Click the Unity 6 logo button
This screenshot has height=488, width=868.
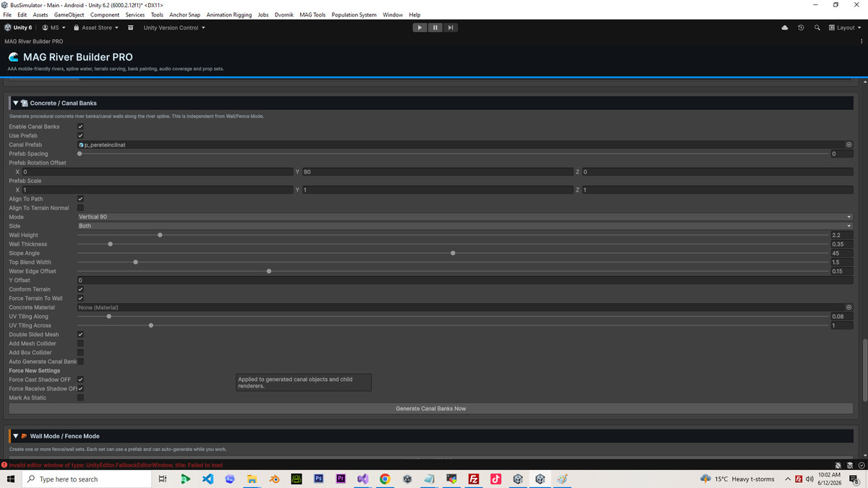[x=18, y=27]
